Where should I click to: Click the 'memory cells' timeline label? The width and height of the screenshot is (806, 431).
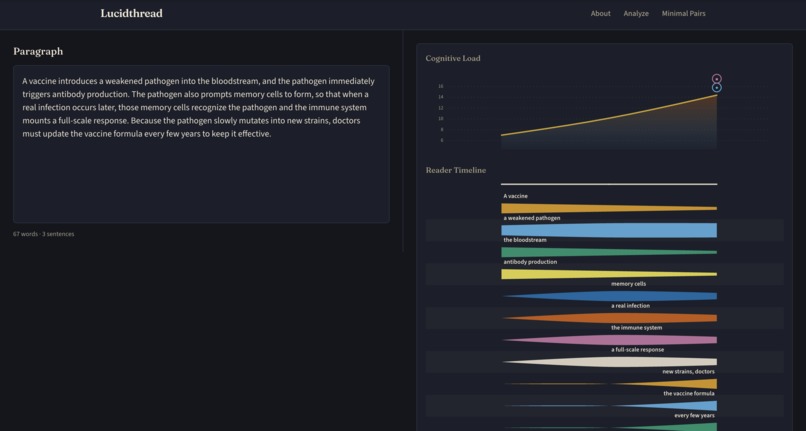click(629, 284)
